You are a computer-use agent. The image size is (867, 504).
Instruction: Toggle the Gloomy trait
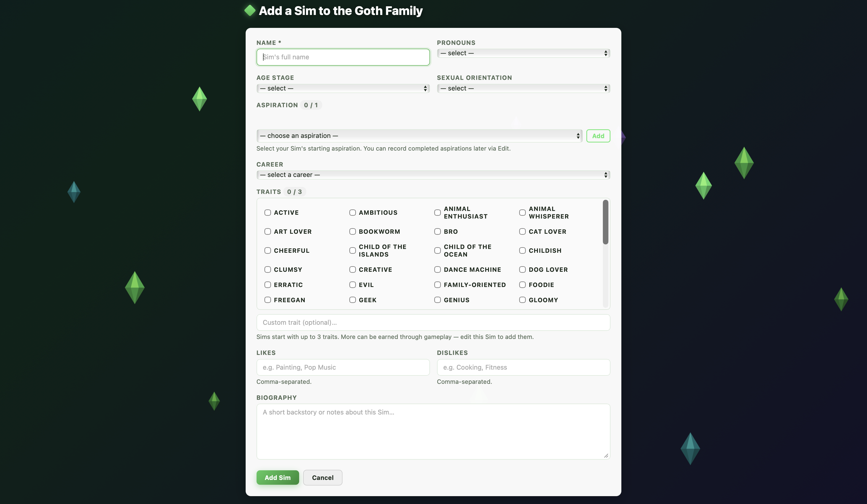pyautogui.click(x=522, y=300)
